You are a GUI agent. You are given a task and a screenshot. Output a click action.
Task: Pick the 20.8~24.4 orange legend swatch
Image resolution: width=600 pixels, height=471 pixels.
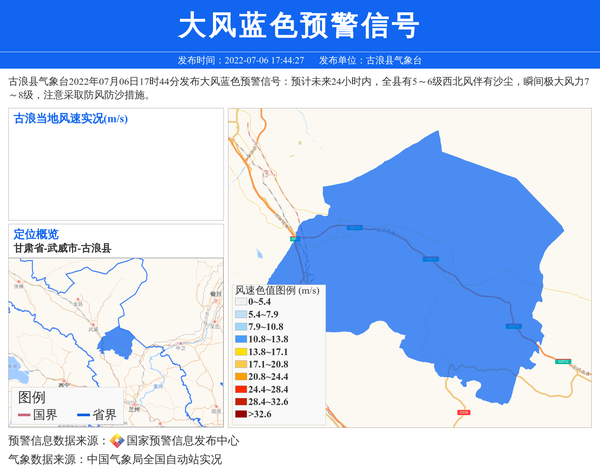click(240, 377)
